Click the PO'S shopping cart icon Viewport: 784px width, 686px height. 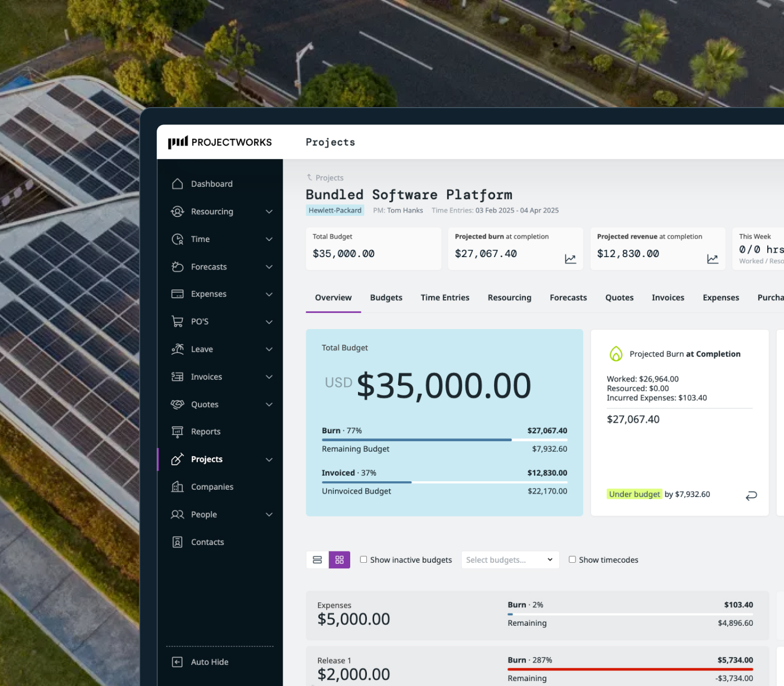[177, 321]
